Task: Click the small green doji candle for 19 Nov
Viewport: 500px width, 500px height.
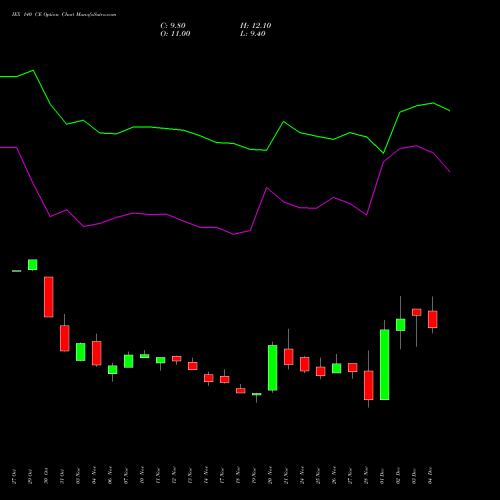Action: 257,394
